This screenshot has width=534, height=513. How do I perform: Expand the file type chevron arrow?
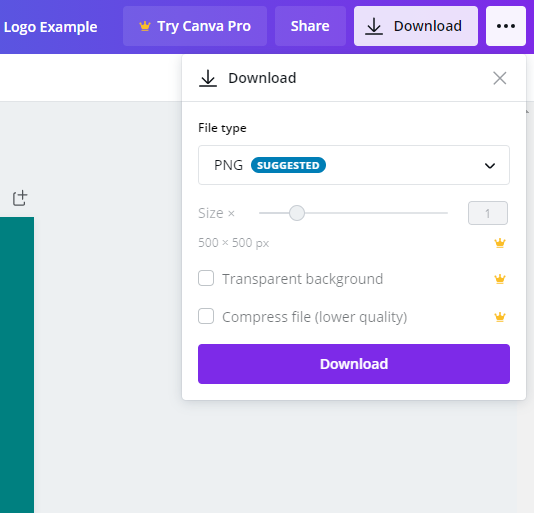tap(490, 166)
